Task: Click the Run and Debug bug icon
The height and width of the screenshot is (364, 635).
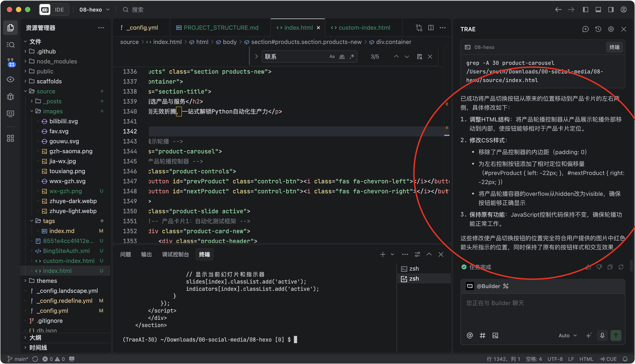Action: pyautogui.click(x=10, y=97)
